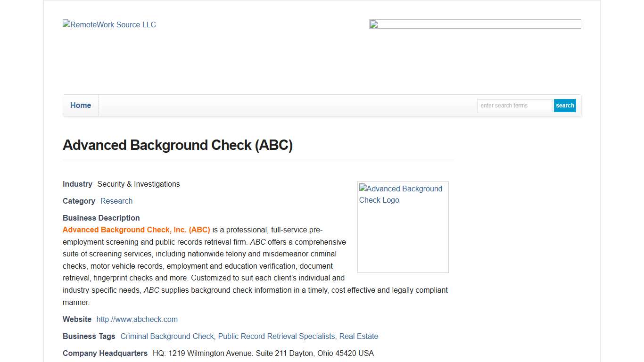644x362 pixels.
Task: Select the page heading Advanced Background Check (ABC)
Action: [x=178, y=145]
